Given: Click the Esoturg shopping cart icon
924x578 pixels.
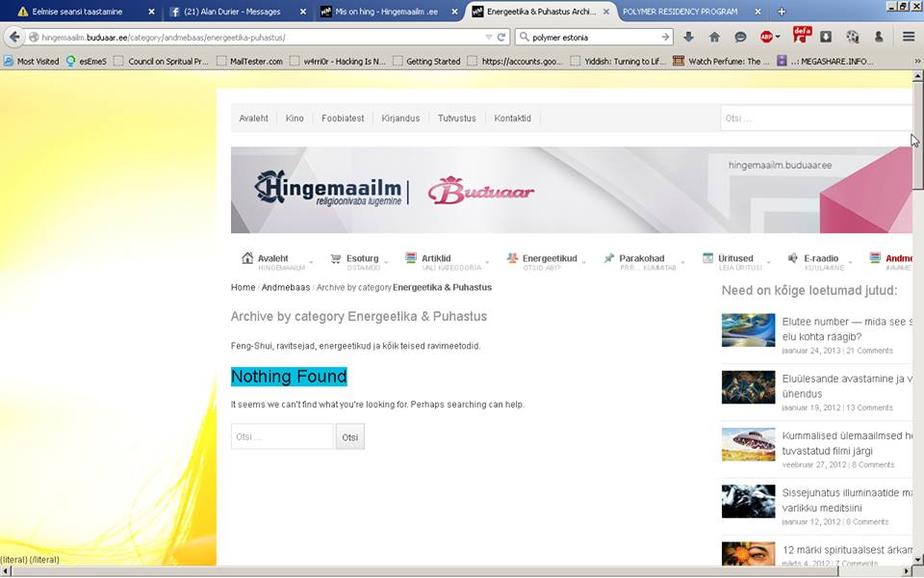Looking at the screenshot, I should tap(336, 258).
